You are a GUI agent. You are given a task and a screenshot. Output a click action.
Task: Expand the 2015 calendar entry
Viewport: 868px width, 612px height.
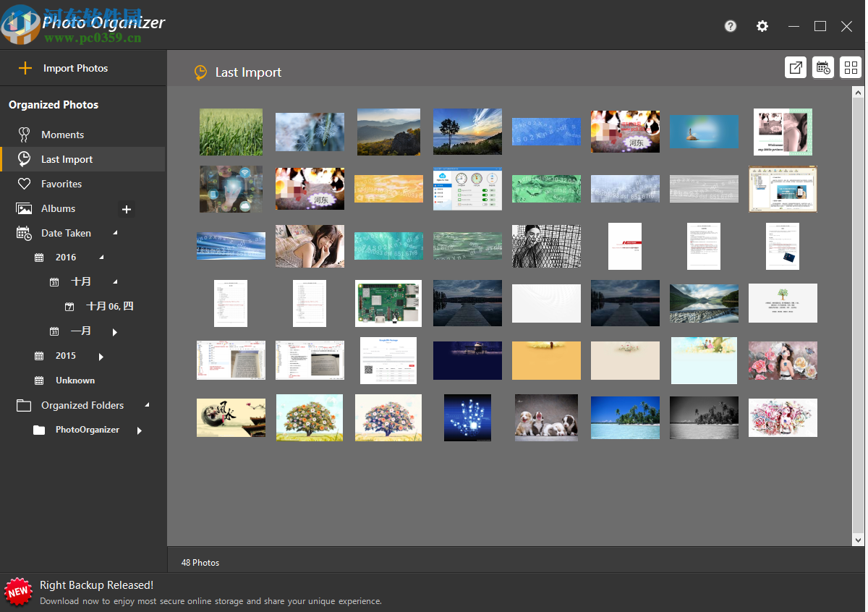[101, 356]
